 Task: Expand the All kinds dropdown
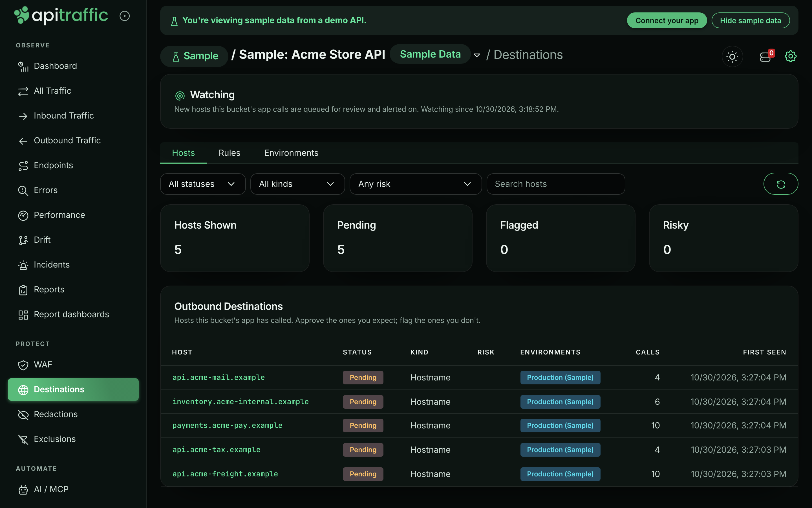tap(297, 184)
